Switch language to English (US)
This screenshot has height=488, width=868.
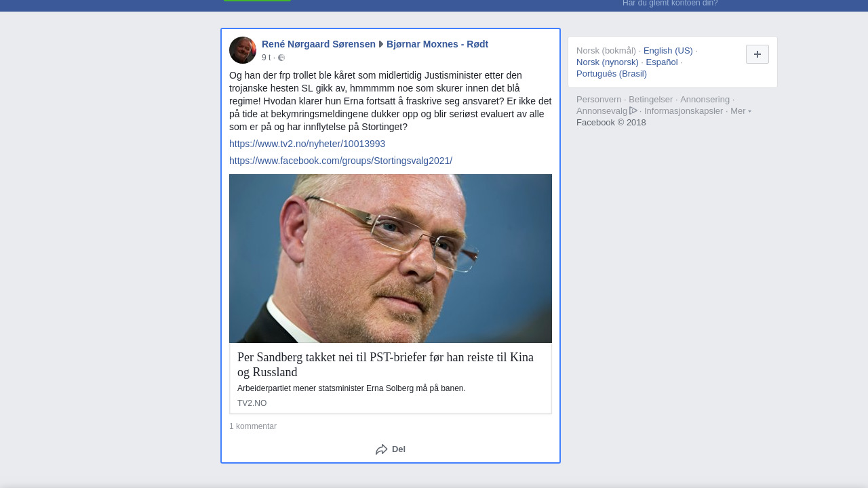[668, 51]
